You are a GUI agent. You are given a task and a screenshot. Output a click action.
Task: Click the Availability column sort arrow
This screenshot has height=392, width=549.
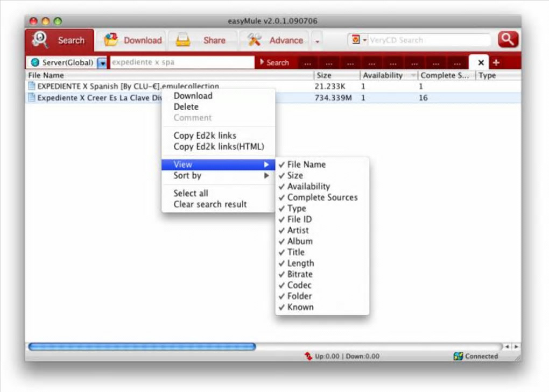click(x=413, y=75)
